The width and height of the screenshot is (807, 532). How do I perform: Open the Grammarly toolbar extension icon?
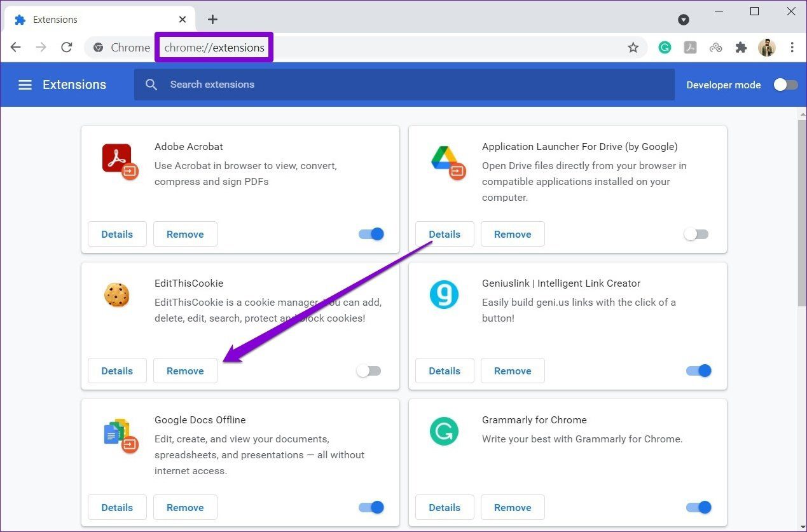(x=665, y=47)
